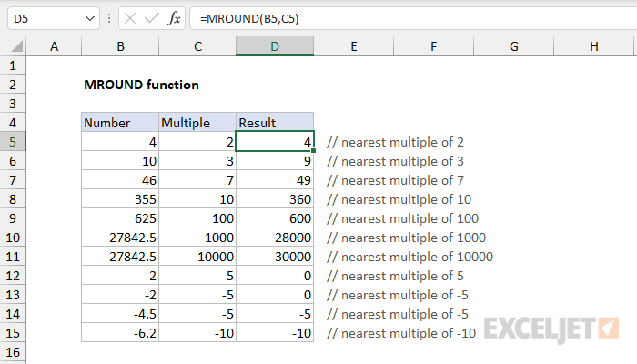
Task: Select Result cell with value 600
Action: pos(275,218)
